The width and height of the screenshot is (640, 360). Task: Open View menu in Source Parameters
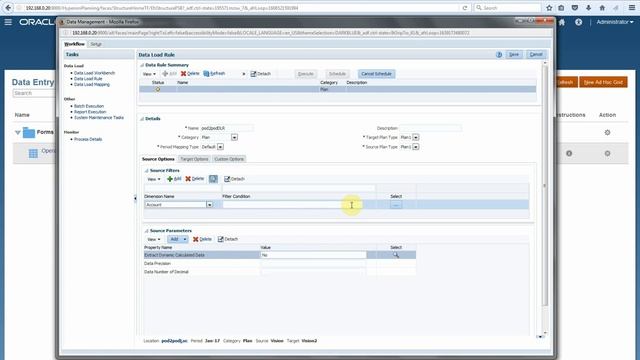coord(154,240)
